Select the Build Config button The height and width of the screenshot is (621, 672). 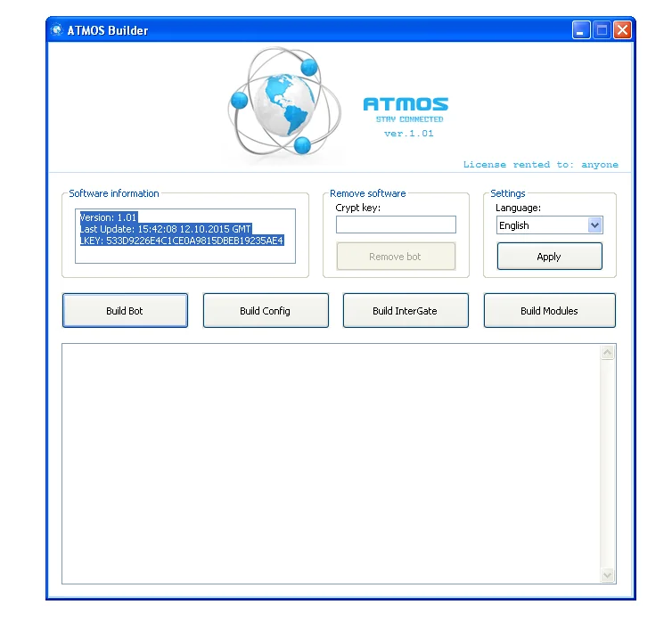click(265, 311)
